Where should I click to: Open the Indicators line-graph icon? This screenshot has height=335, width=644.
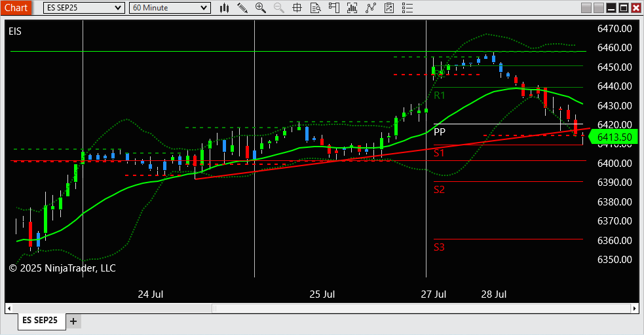pos(371,8)
